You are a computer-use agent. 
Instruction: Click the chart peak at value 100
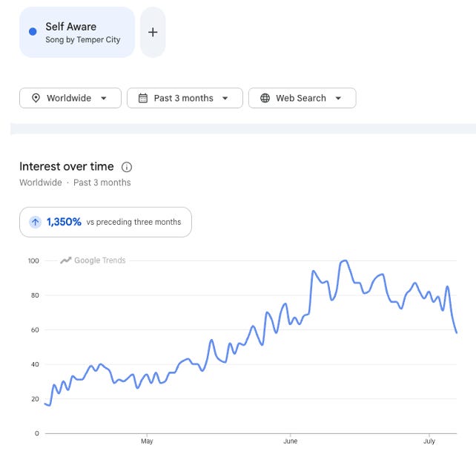click(x=345, y=260)
